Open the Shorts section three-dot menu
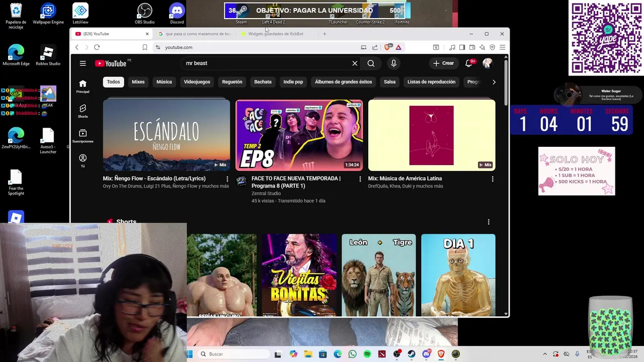This screenshot has width=644, height=362. click(488, 222)
